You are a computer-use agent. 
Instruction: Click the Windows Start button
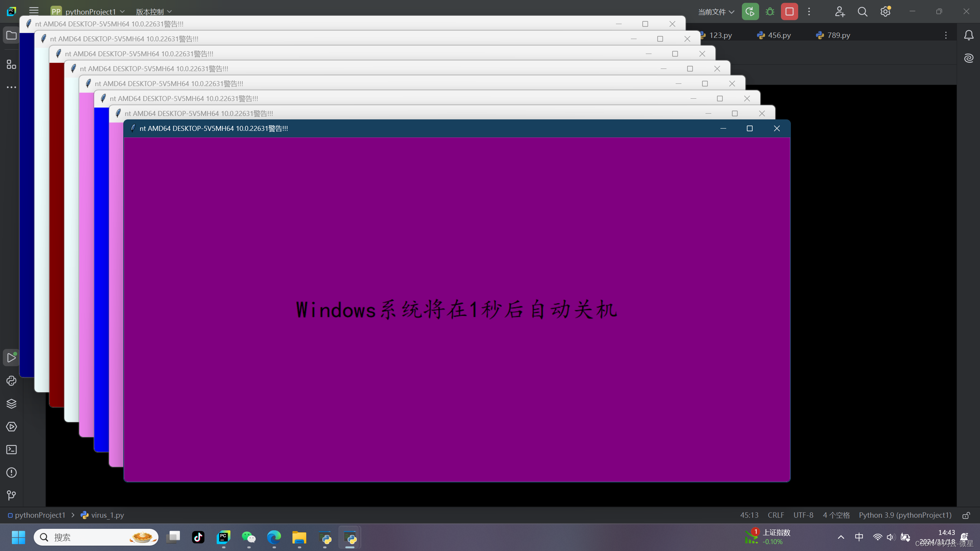tap(18, 537)
